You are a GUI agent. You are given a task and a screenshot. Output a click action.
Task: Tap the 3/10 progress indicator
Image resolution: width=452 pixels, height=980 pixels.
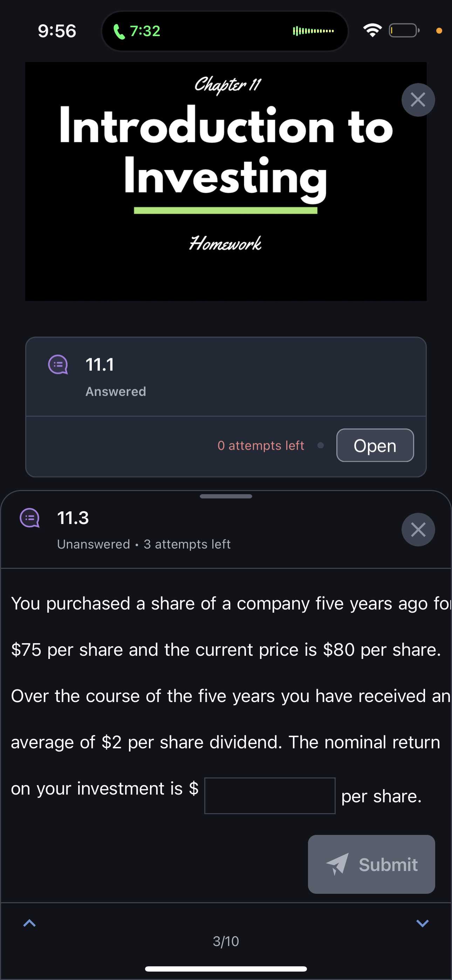coord(226,941)
